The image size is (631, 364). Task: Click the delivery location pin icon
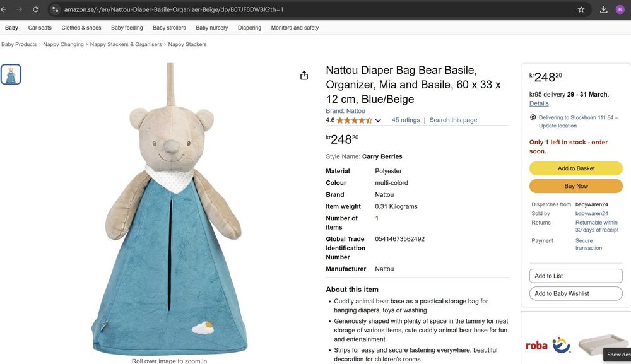[533, 117]
